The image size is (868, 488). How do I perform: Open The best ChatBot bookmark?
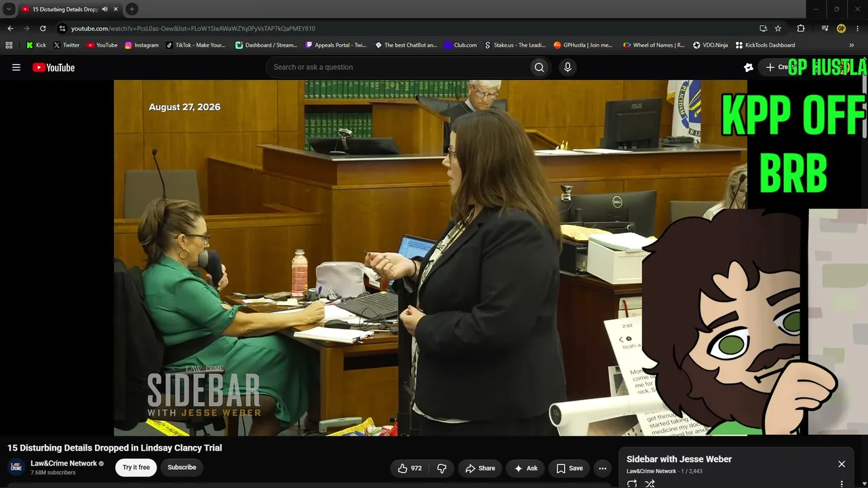coord(406,45)
